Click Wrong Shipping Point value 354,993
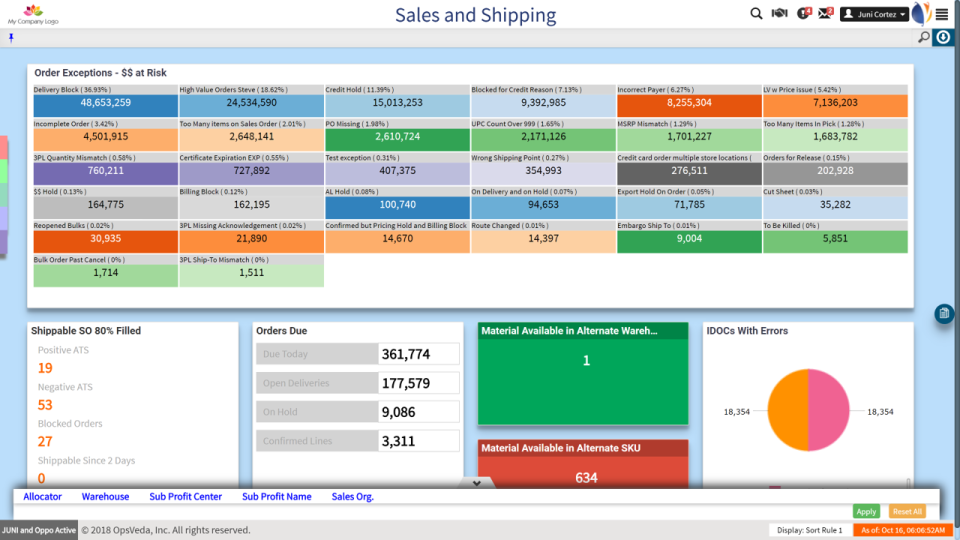 pyautogui.click(x=543, y=171)
